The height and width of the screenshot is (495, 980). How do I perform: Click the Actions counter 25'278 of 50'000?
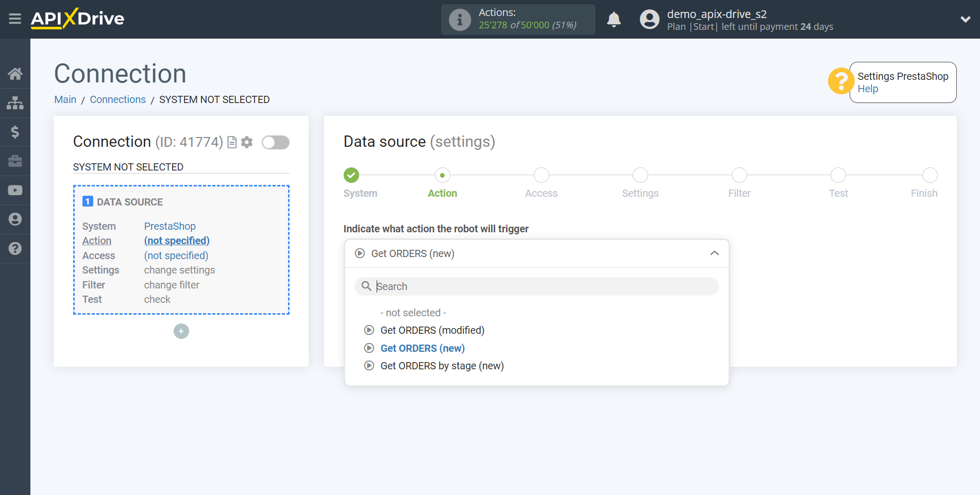point(527,25)
